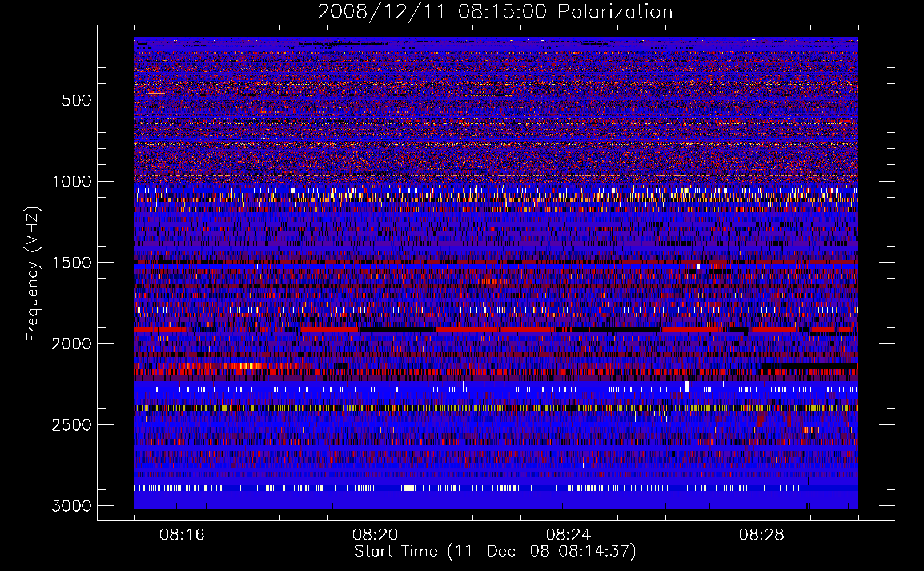Select the 2000 frequency tick label

(x=71, y=344)
